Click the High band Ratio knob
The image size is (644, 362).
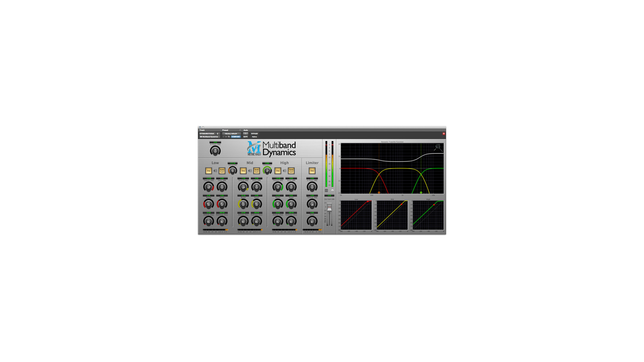point(277,204)
